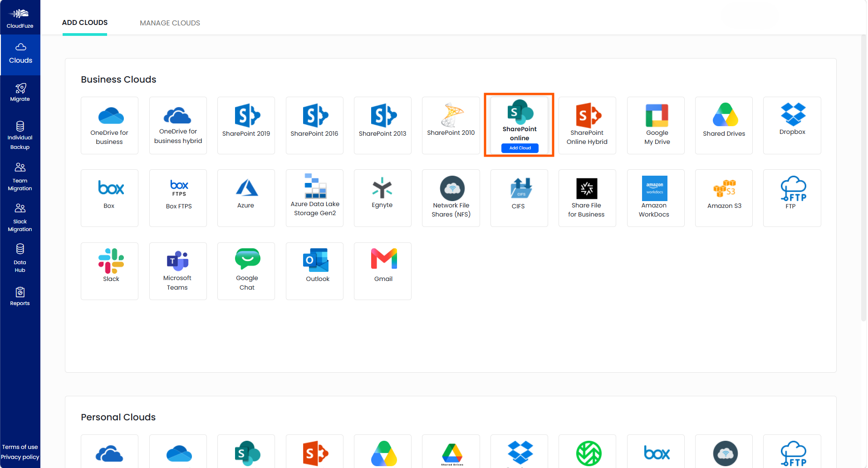Select SharePoint Online Hybrid cloud
The height and width of the screenshot is (468, 868).
point(587,125)
